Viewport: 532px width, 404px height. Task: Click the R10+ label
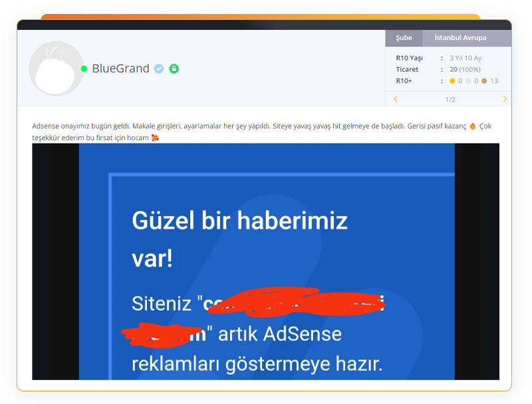pyautogui.click(x=404, y=81)
